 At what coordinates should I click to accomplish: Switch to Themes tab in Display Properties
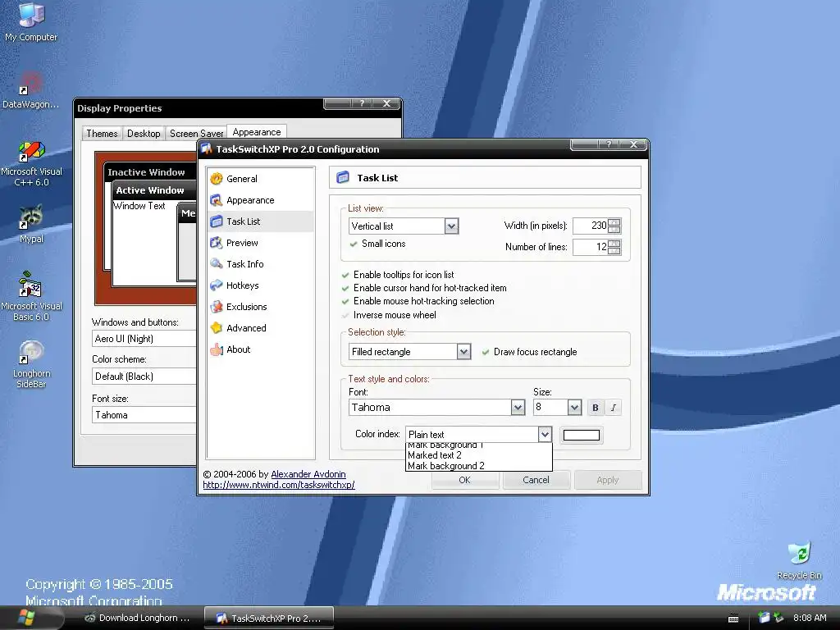tap(102, 134)
